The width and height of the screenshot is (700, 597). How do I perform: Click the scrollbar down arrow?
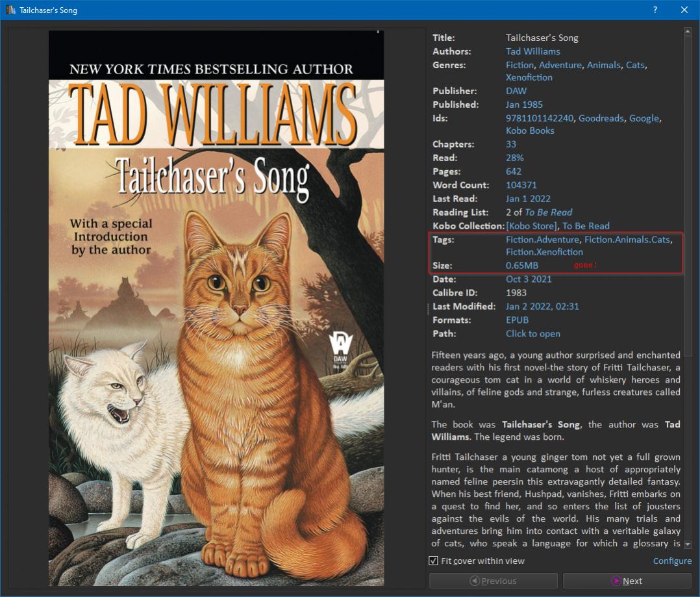point(688,544)
